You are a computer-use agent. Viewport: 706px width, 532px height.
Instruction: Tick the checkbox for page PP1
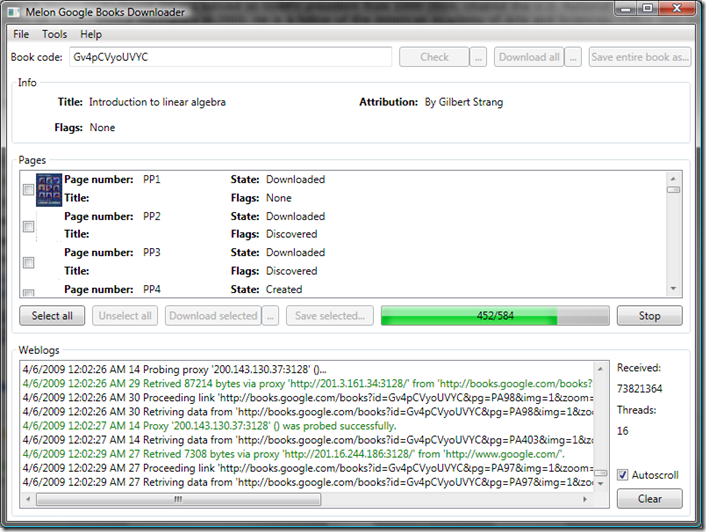pos(28,189)
